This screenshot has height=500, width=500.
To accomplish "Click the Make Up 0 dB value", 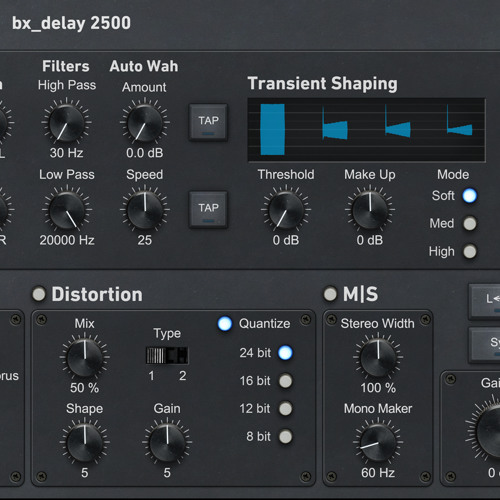I will [x=370, y=240].
